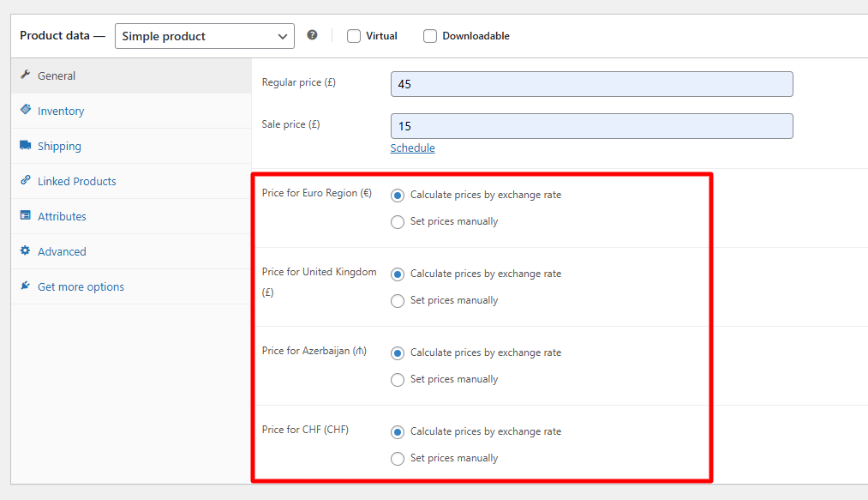Screen dimensions: 868x500
Task: Open the Simple product type dropdown
Action: [204, 36]
